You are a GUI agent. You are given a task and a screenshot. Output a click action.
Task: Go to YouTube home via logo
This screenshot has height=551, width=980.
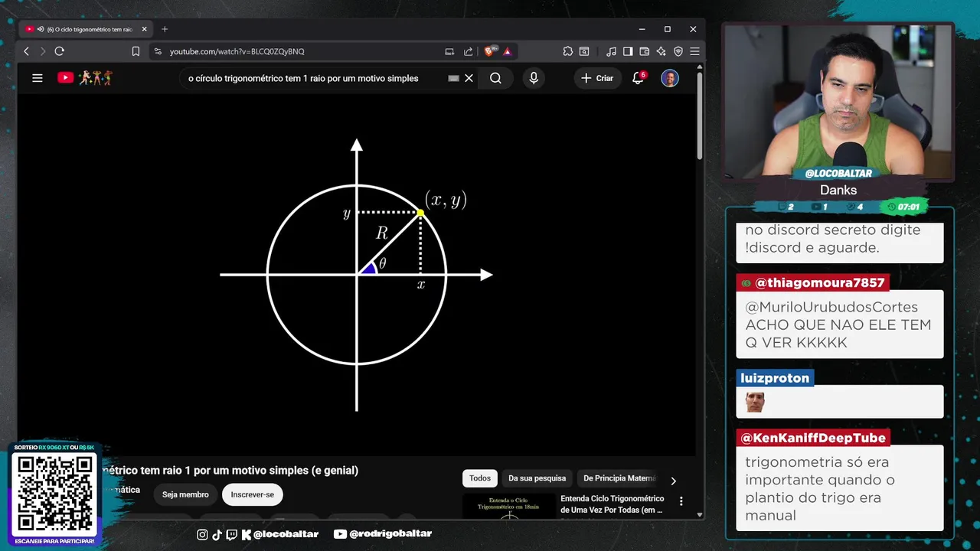[x=85, y=78]
